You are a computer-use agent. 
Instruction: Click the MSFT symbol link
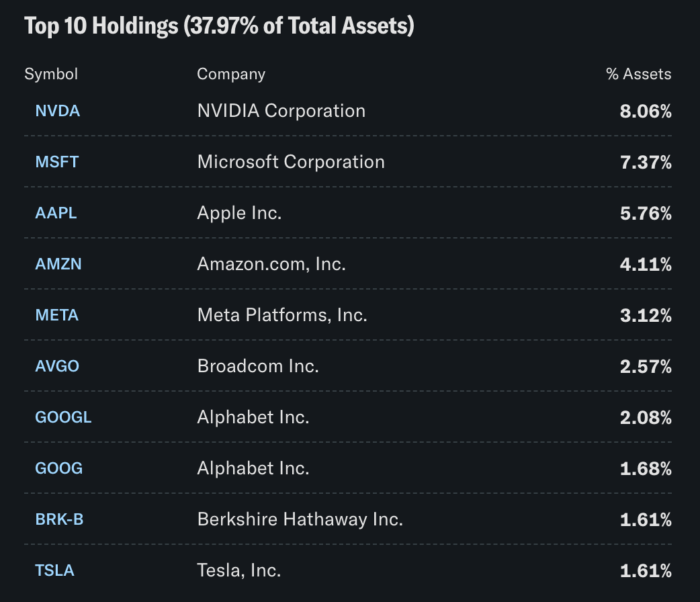tap(56, 162)
